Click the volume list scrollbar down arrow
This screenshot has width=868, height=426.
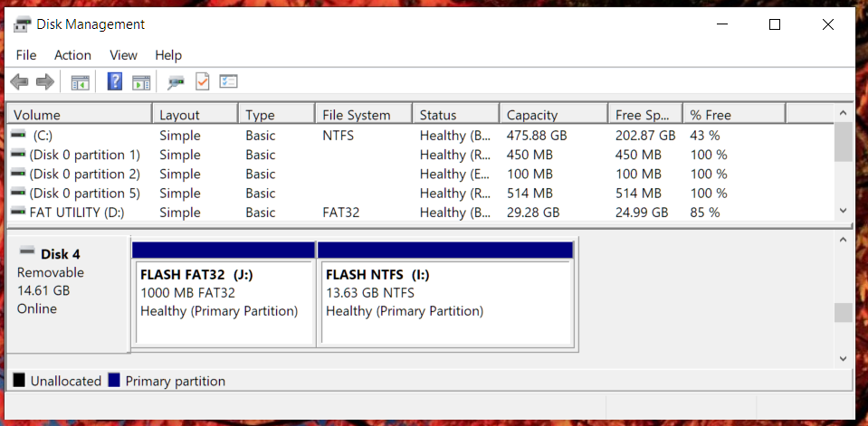click(843, 210)
